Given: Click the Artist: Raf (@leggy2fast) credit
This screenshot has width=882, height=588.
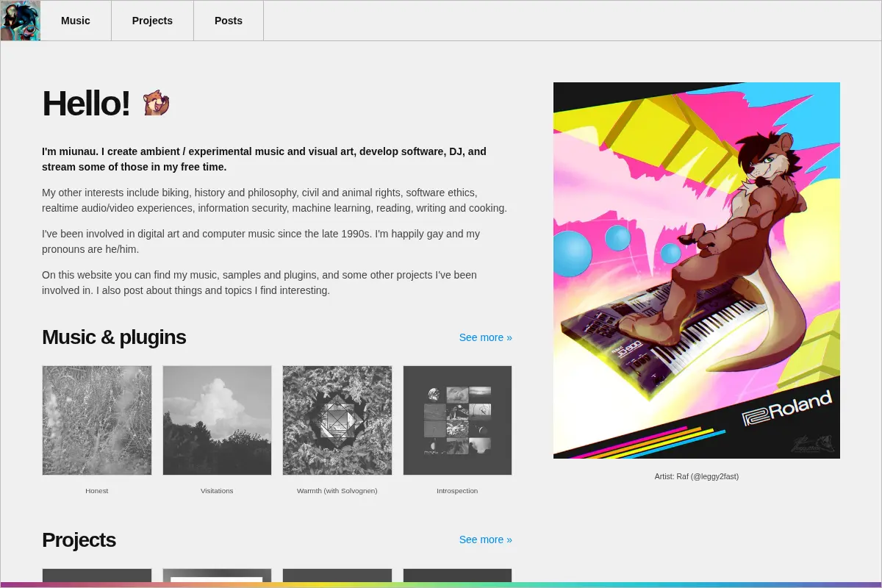Looking at the screenshot, I should click(697, 476).
